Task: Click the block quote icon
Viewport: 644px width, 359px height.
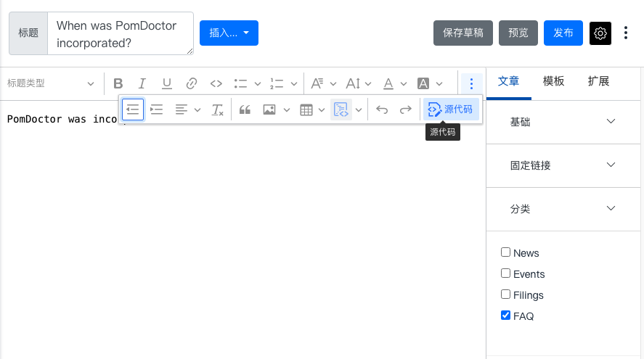Action: coord(245,110)
